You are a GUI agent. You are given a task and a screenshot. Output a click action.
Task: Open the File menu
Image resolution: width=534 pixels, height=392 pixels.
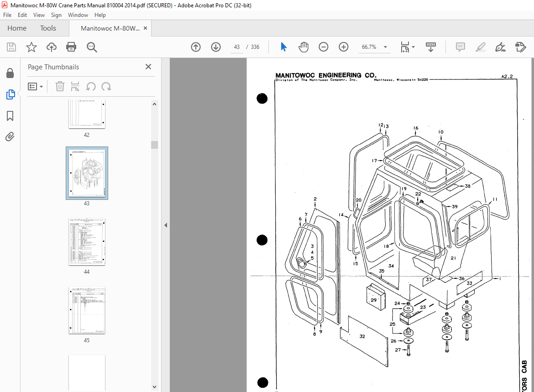(x=7, y=15)
